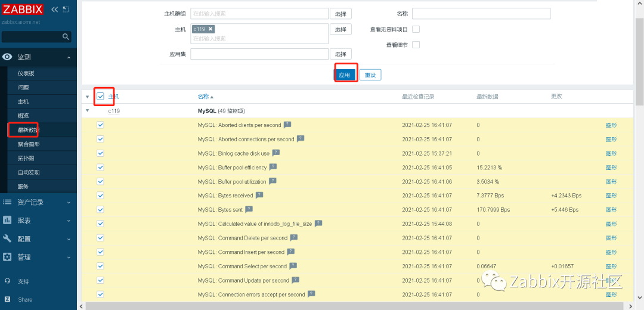Expand the 资产记录 menu section
Screen dimensions: 644x310
tap(69, 203)
